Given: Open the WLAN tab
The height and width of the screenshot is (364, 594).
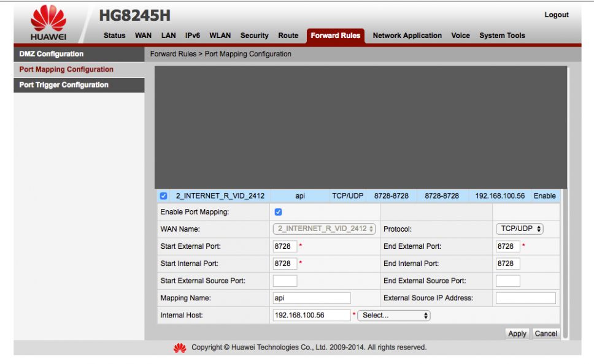Looking at the screenshot, I should pyautogui.click(x=220, y=36).
